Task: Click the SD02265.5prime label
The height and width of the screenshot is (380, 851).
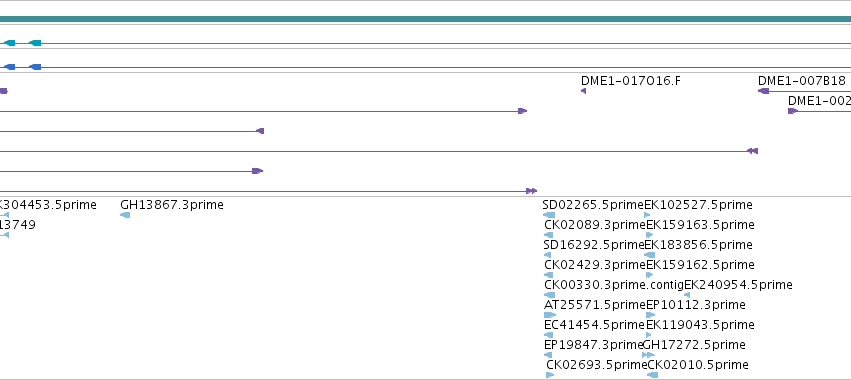Action: (593, 205)
